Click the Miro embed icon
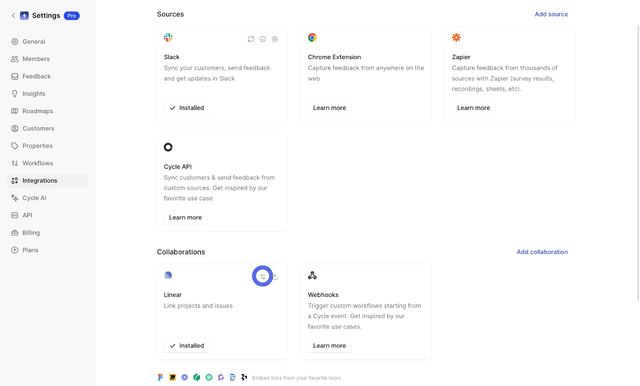This screenshot has width=640, height=386. tap(172, 377)
